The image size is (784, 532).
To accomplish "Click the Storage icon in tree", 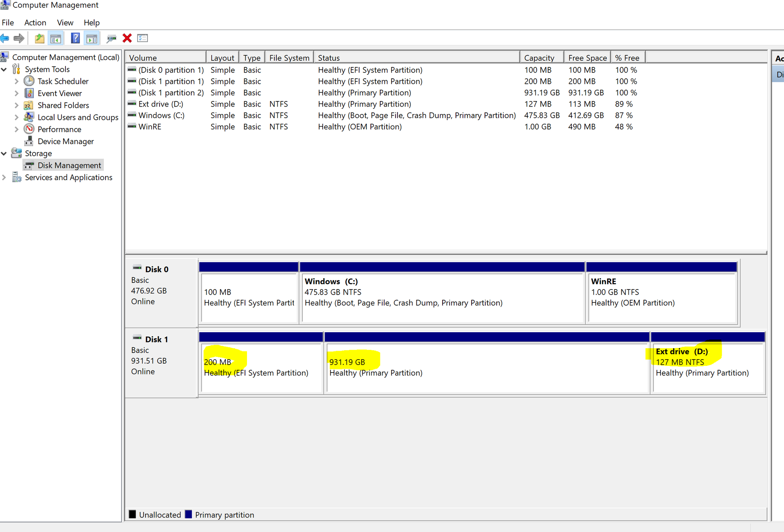I will tap(16, 153).
